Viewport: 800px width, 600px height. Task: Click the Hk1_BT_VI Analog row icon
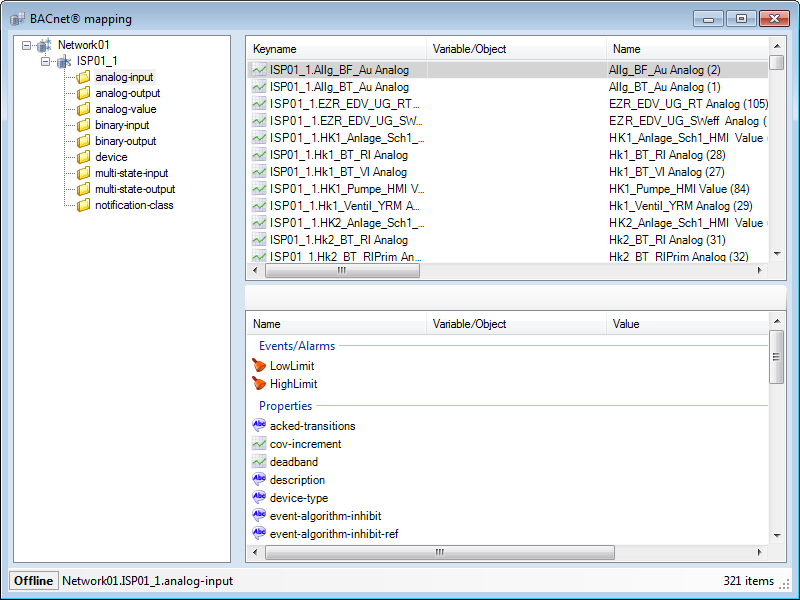point(259,172)
